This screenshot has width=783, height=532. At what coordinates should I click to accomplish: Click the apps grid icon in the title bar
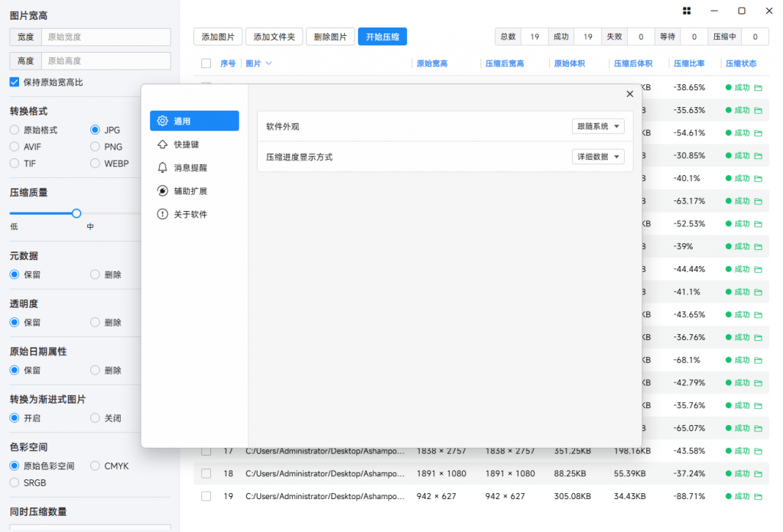(x=686, y=11)
